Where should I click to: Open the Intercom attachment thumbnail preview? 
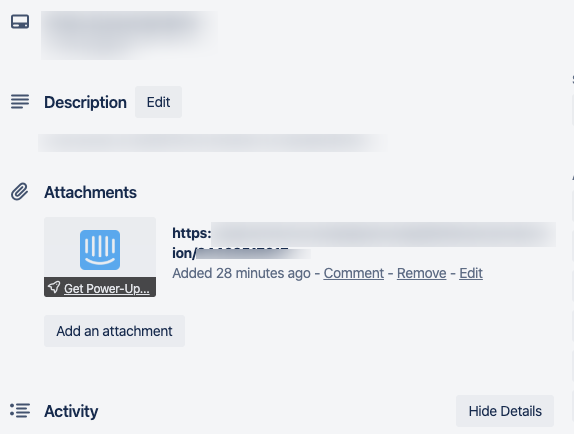point(100,247)
